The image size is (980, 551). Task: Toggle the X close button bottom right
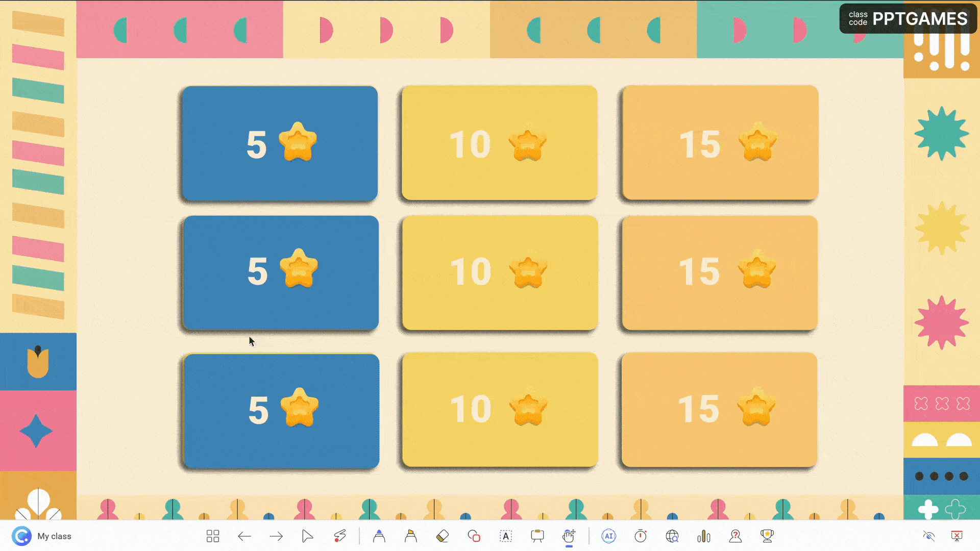[x=957, y=536]
